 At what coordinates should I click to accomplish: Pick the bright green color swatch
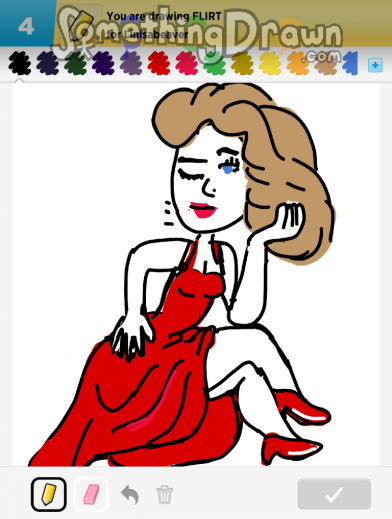click(x=214, y=63)
